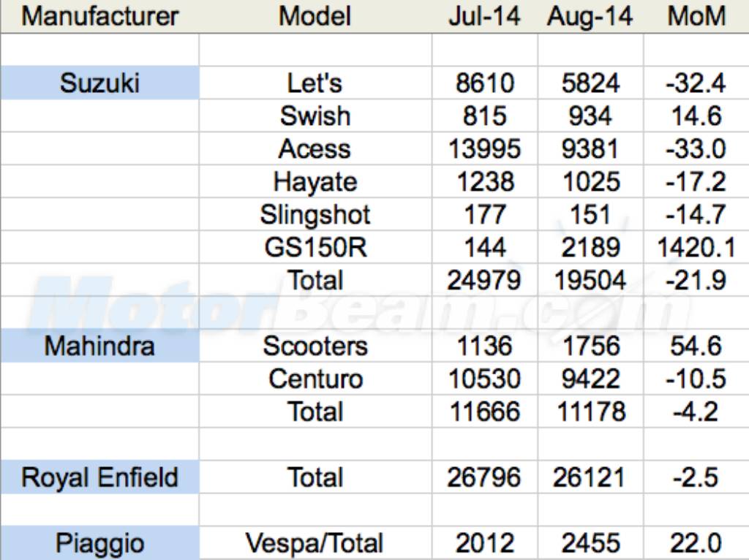Click the Jul-14 column header
This screenshot has height=560, width=749.
click(x=484, y=17)
